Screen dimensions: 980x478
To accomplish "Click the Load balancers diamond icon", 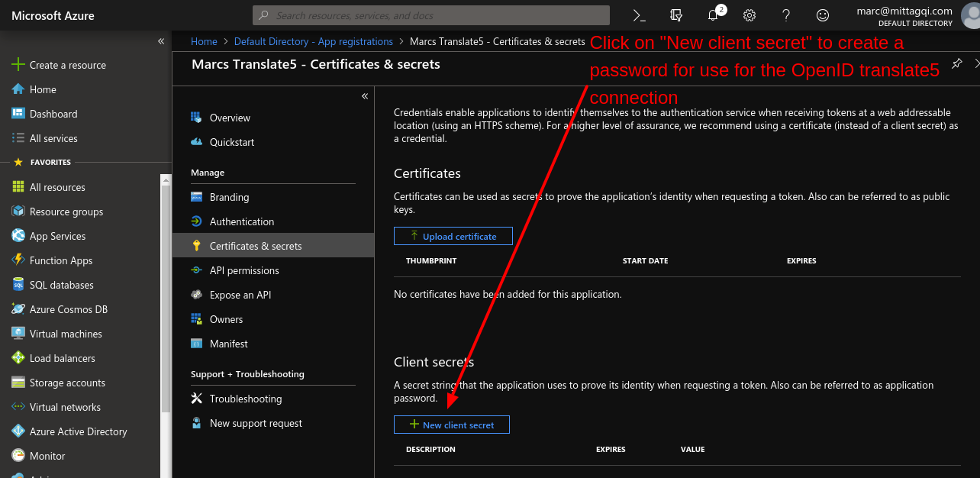I will click(18, 358).
